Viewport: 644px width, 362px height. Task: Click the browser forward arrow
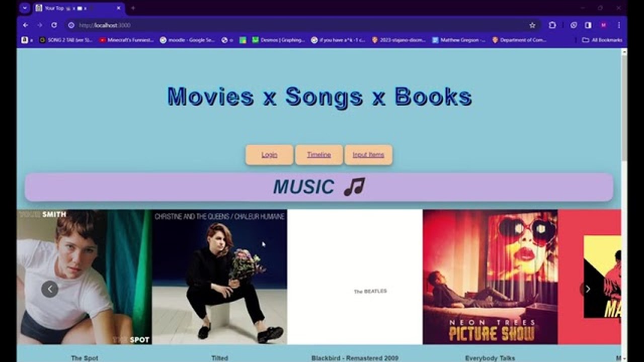click(39, 25)
